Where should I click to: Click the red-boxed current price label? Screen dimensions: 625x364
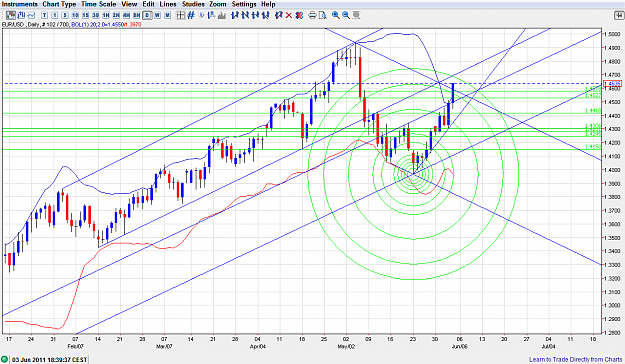[x=613, y=84]
